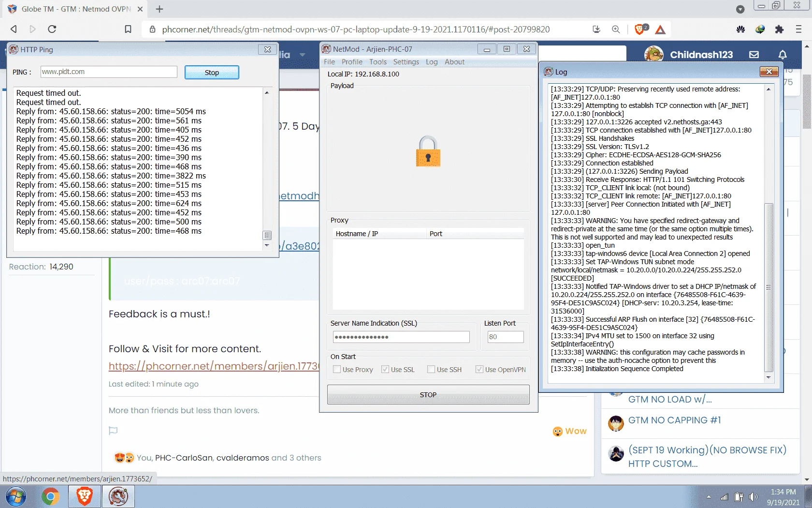Viewport: 812px width, 508px height.
Task: Toggle the Use SSL checkbox
Action: (x=385, y=369)
